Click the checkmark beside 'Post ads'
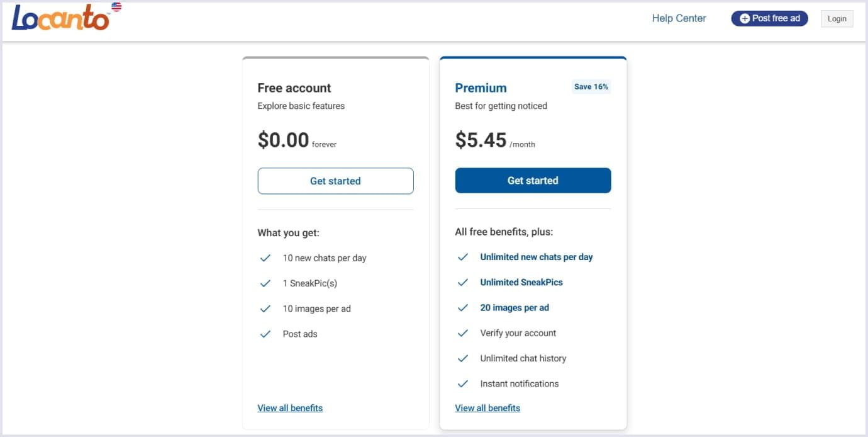This screenshot has width=868, height=437. click(265, 333)
